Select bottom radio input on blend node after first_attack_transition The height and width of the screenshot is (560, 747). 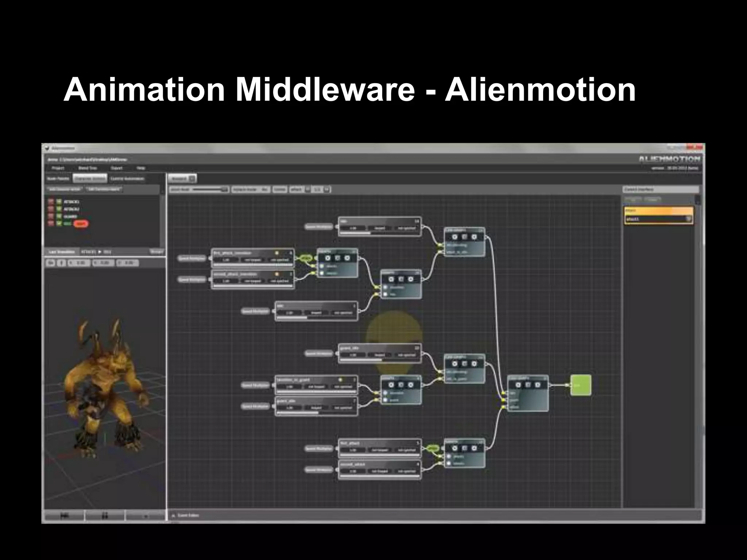tap(322, 273)
